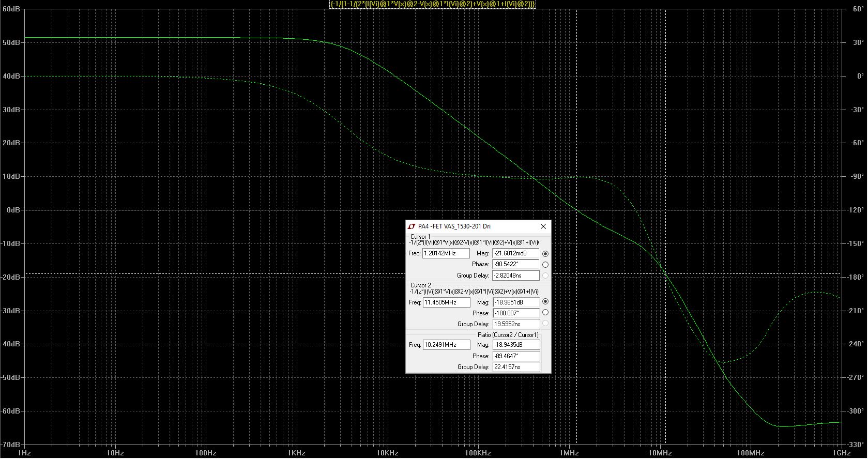Click Cursor 1 Group Delay field -2.82048ns
Screen dimensions: 868x459
[x=516, y=276]
